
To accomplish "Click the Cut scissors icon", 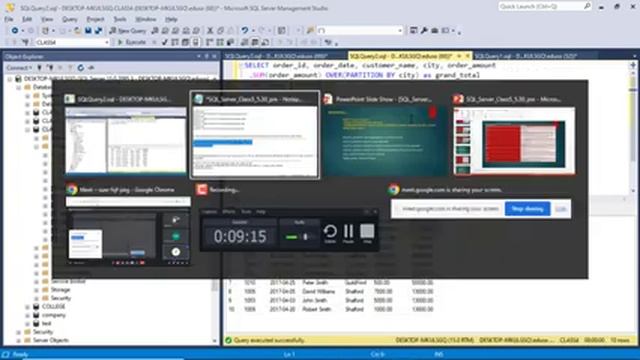I will pyautogui.click(x=210, y=31).
